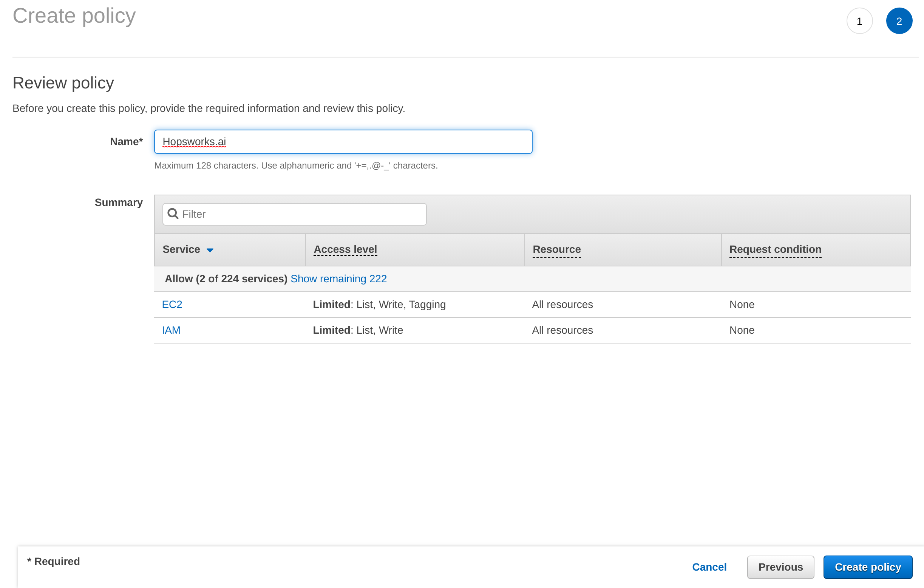Click the Filter search magnifier icon
This screenshot has height=588, width=924.
point(173,214)
